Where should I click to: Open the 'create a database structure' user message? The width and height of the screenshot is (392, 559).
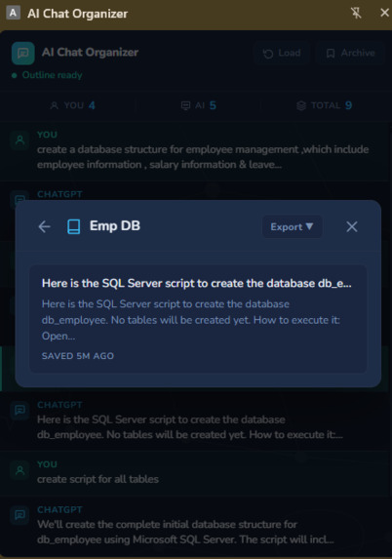pos(196,151)
